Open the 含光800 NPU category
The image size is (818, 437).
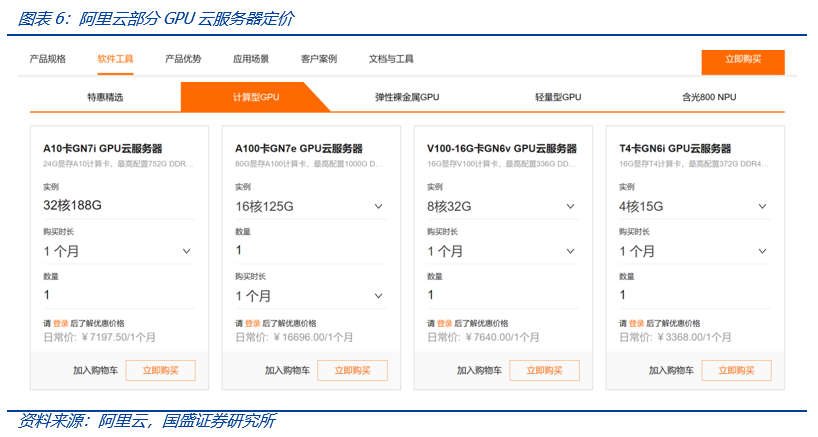(709, 97)
